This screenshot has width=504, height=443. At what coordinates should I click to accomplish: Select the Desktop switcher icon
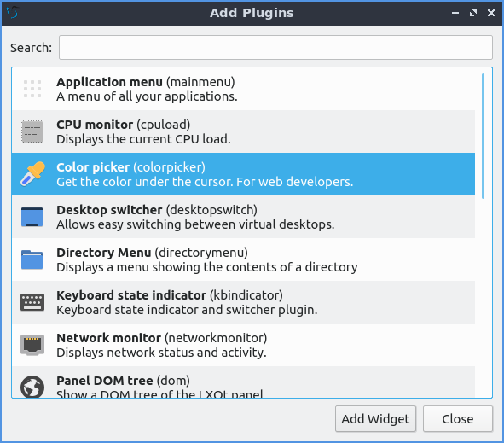[32, 217]
